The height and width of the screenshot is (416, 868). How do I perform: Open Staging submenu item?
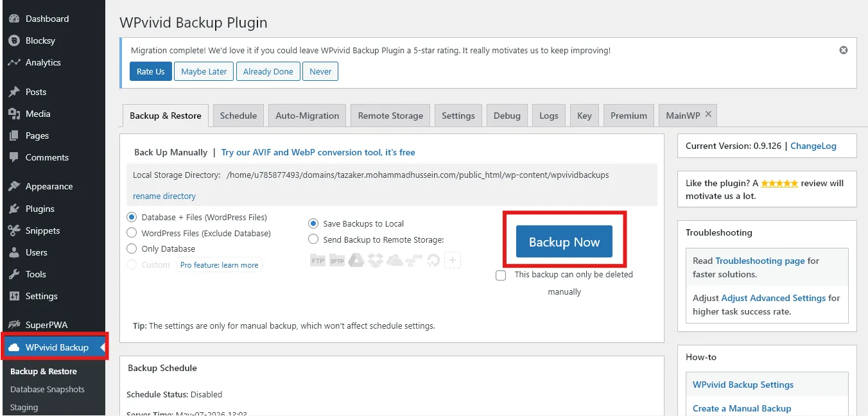click(24, 407)
